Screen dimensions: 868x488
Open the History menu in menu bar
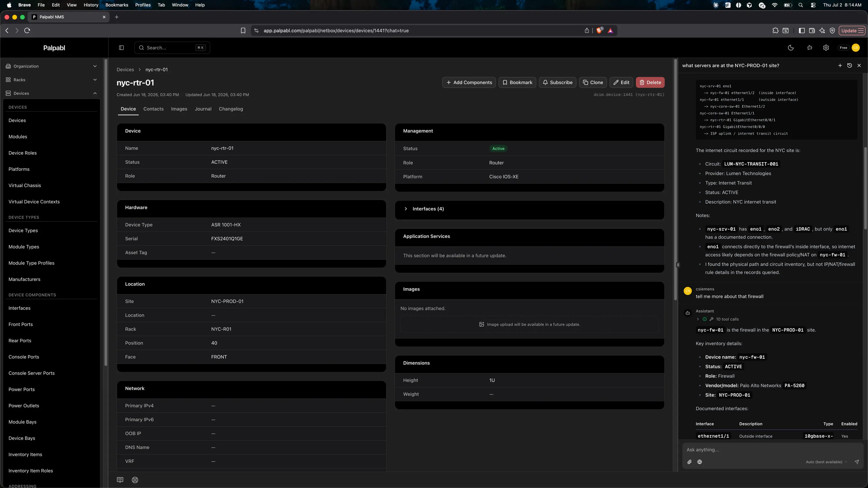coord(91,5)
